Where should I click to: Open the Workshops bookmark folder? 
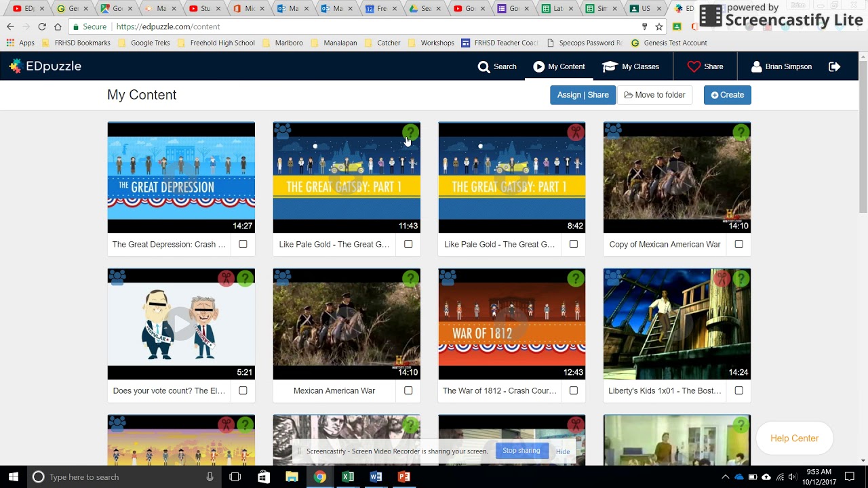coord(431,43)
